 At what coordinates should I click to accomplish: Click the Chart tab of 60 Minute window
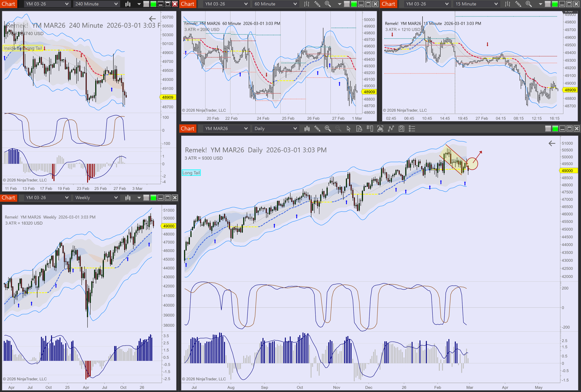(188, 4)
